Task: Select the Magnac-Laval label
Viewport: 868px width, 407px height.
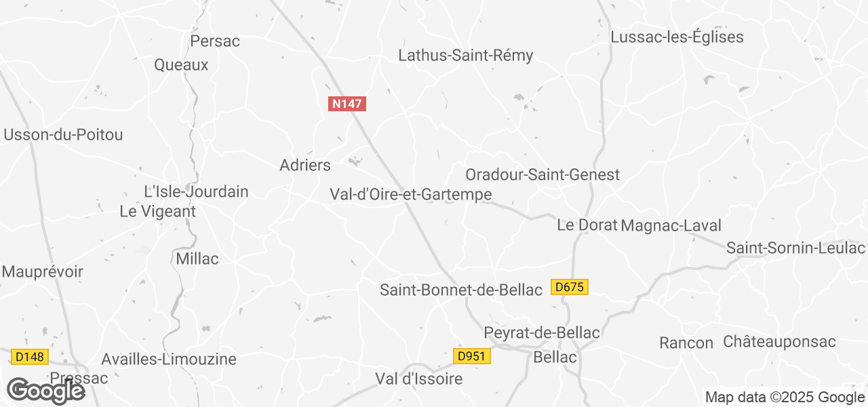Action: tap(671, 225)
